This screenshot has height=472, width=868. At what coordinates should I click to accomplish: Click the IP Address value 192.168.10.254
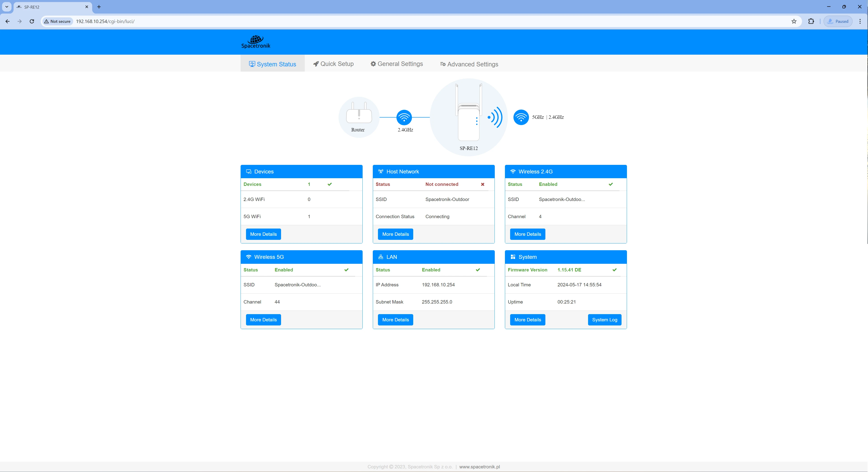(438, 285)
